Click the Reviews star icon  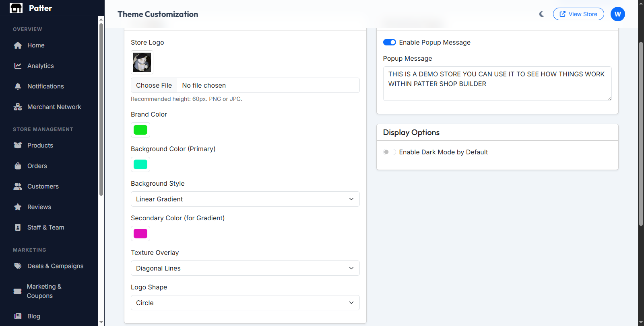pyautogui.click(x=18, y=207)
